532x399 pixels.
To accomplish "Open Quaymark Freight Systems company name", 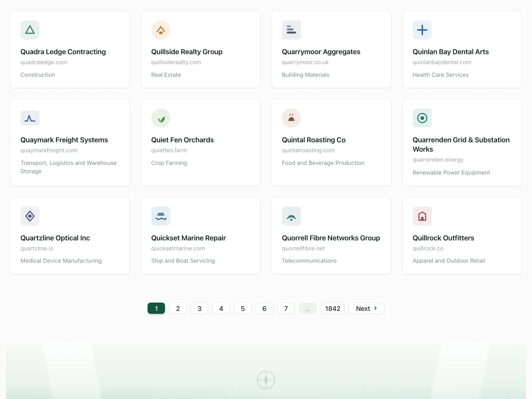I will 64,140.
